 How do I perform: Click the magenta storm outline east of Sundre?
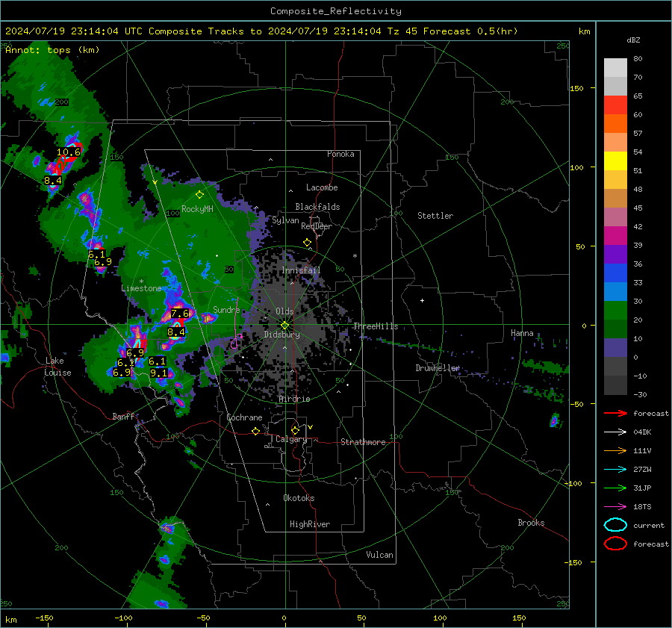(234, 343)
